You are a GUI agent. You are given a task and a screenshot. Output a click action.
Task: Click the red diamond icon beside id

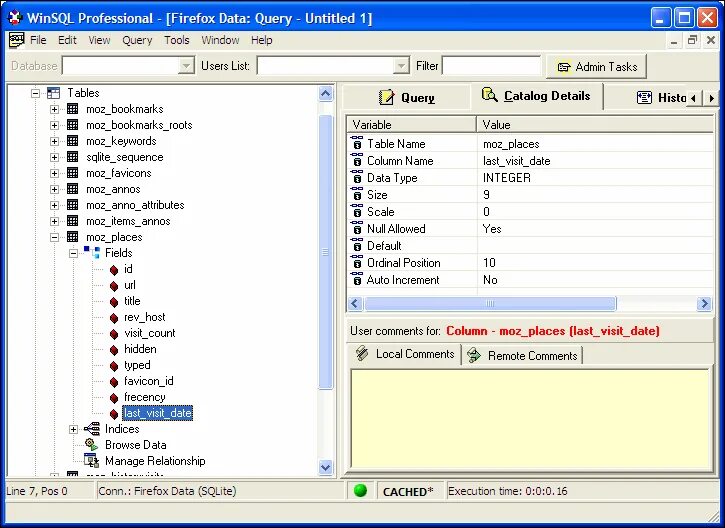[114, 270]
